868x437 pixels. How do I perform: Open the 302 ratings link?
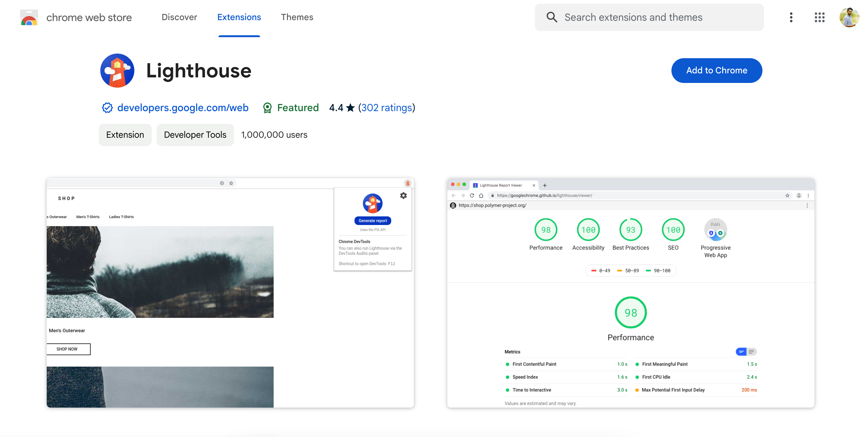coord(387,107)
